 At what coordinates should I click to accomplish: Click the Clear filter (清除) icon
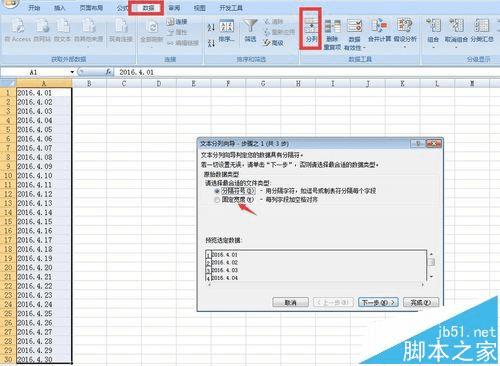[x=267, y=21]
